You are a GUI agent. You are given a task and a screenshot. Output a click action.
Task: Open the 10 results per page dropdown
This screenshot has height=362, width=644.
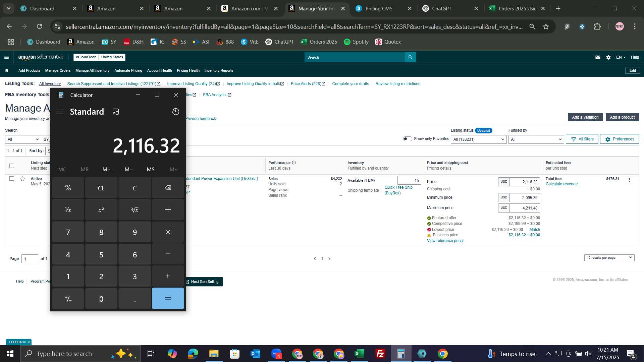tap(609, 258)
